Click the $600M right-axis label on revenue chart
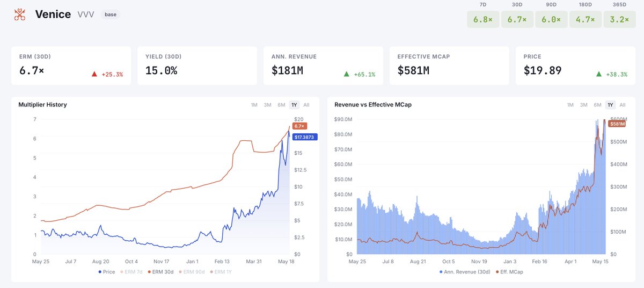Screen dimensions: 644x288 [619, 119]
